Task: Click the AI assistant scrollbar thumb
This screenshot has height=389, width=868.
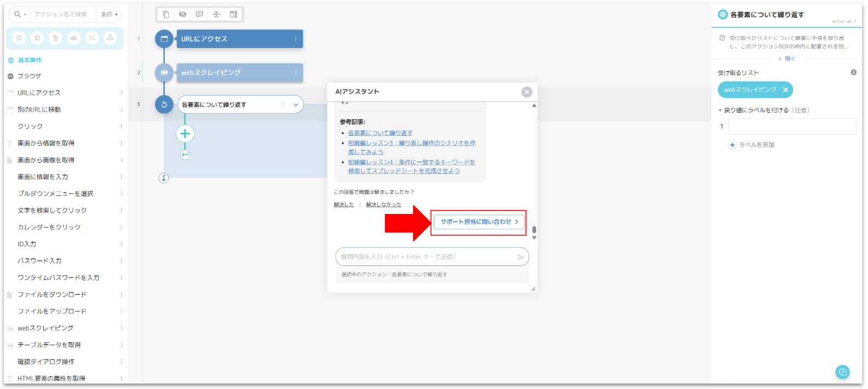Action: (x=534, y=230)
